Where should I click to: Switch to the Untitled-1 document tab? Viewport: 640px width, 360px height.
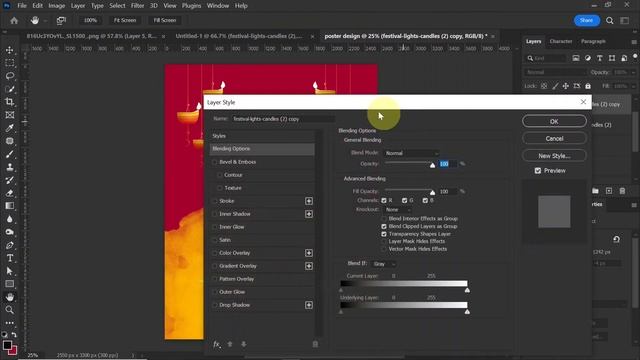click(239, 36)
